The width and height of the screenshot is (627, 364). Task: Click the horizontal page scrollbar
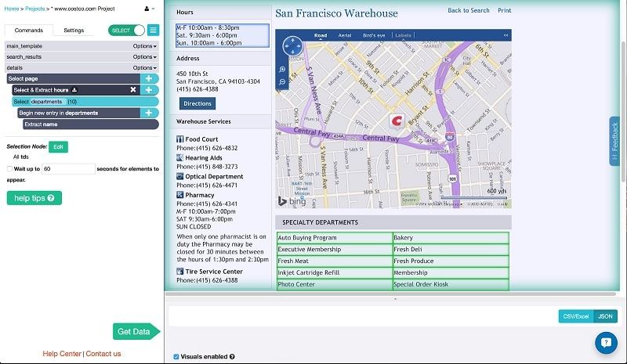click(x=390, y=294)
